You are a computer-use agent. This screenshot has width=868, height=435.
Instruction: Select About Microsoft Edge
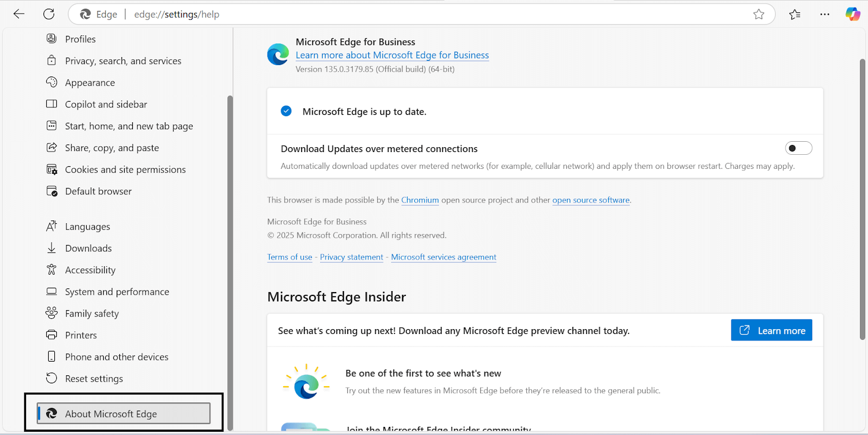124,413
